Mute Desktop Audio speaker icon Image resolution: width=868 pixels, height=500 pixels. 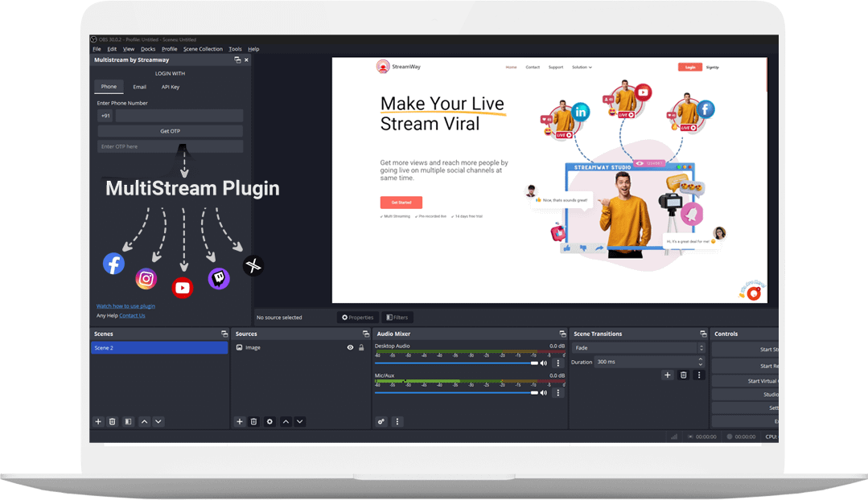click(x=544, y=363)
